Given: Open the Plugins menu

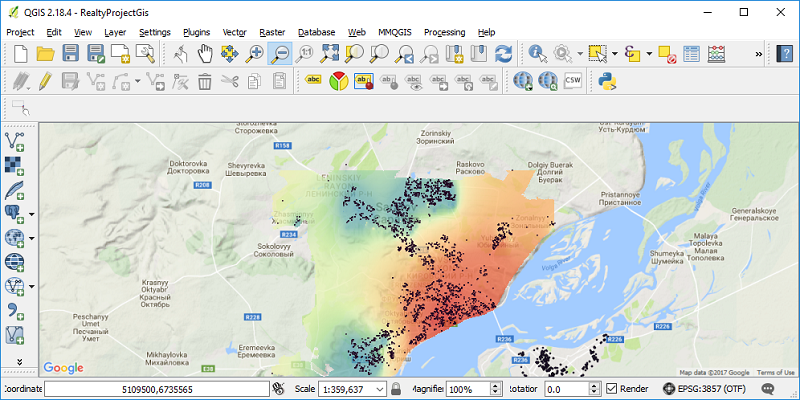Looking at the screenshot, I should (x=196, y=32).
